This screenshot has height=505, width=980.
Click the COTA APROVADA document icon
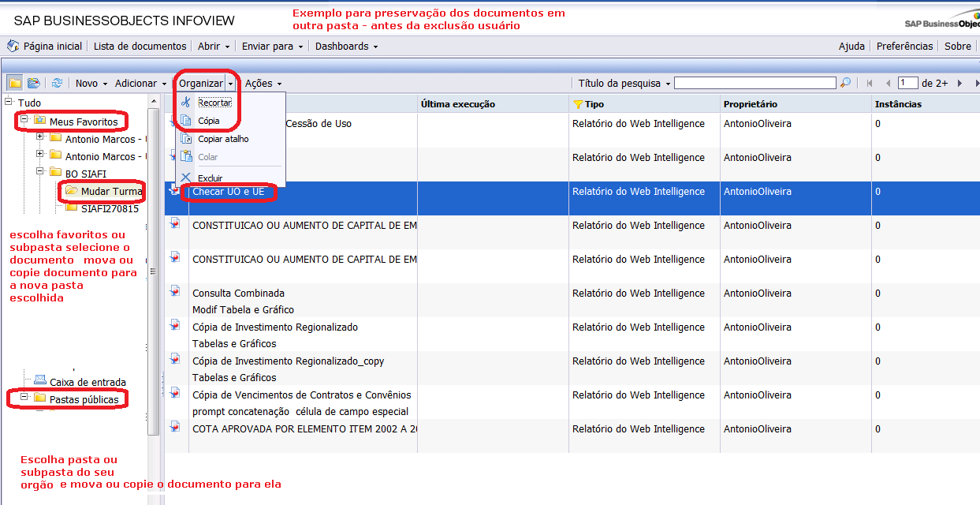coord(176,427)
